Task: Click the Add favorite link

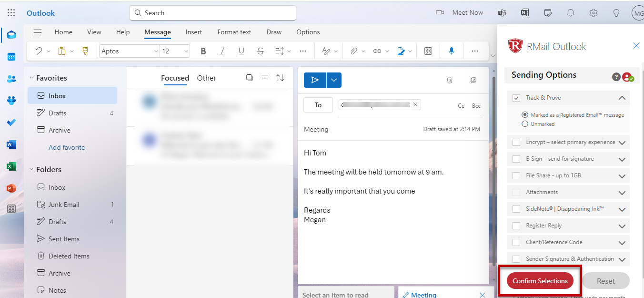Action: coord(67,147)
